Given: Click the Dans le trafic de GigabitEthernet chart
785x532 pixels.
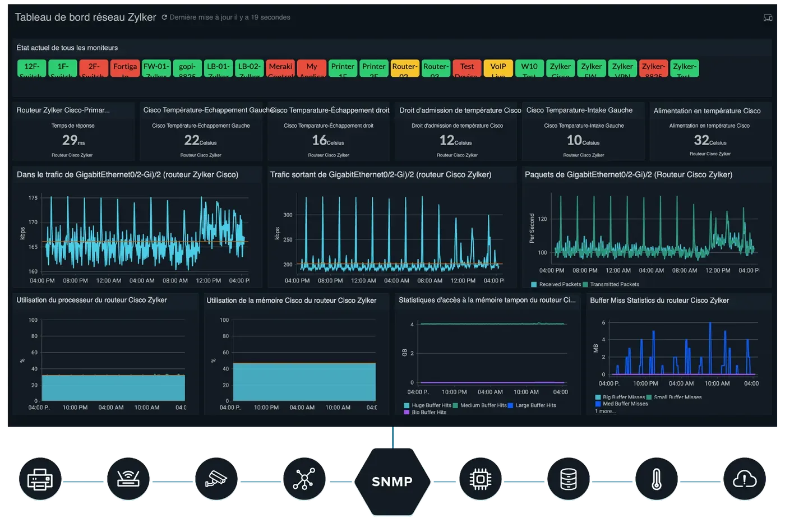Looking at the screenshot, I should [x=137, y=226].
